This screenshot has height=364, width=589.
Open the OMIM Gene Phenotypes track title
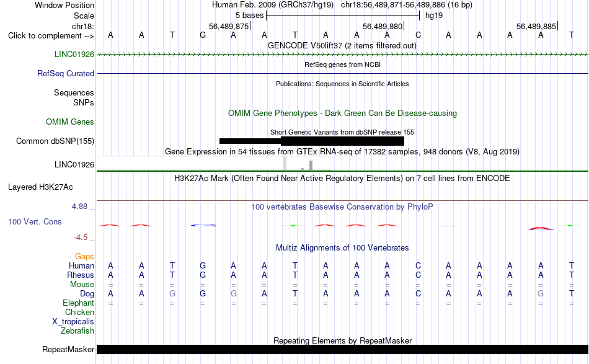tap(342, 113)
